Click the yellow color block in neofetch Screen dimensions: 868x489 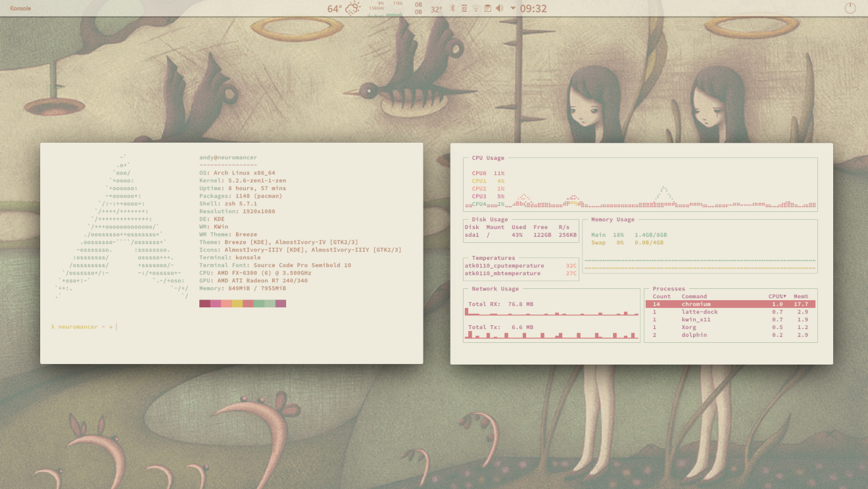pyautogui.click(x=237, y=304)
